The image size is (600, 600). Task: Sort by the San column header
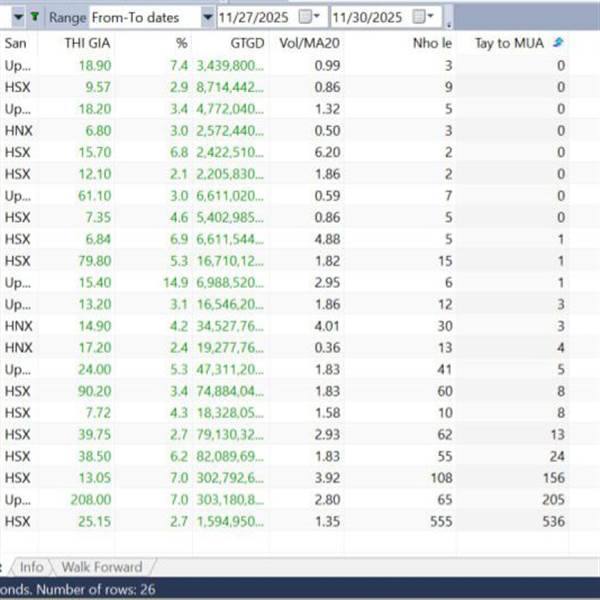tap(15, 43)
